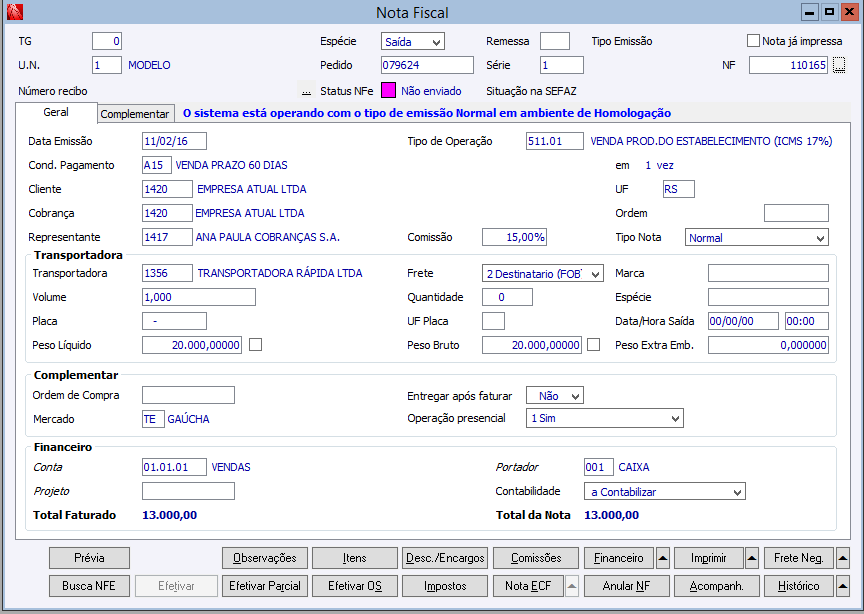Maximize the Nota Fiscal window
This screenshot has width=864, height=614.
point(829,12)
